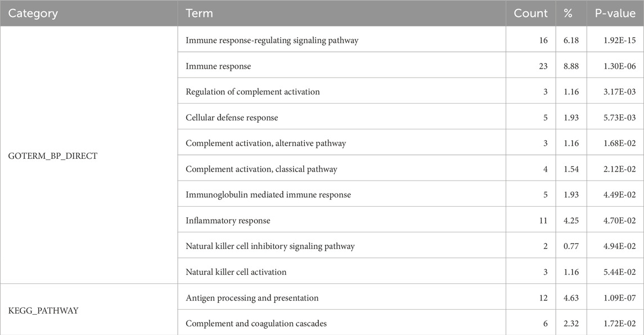Select Natural killer cell inhibitory signaling pathway
Image resolution: width=644 pixels, height=335 pixels.
[270, 246]
